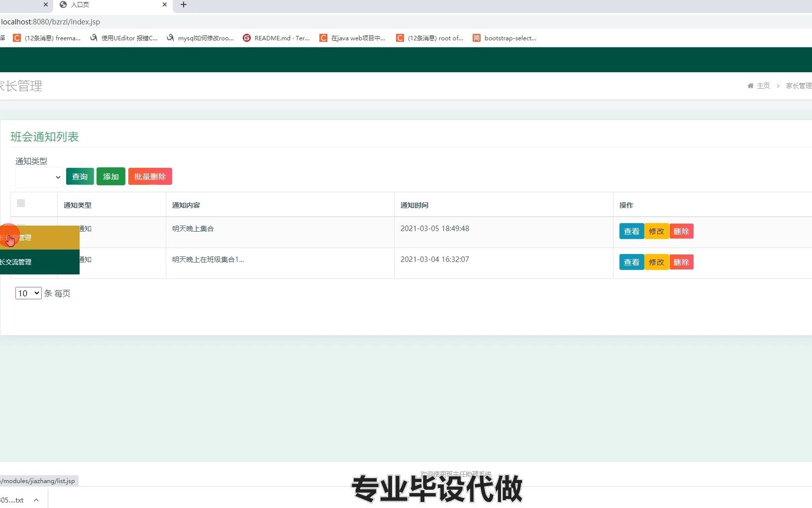This screenshot has height=508, width=812.
Task: Edit the 2021-03-04 notice with 修改
Action: click(656, 262)
